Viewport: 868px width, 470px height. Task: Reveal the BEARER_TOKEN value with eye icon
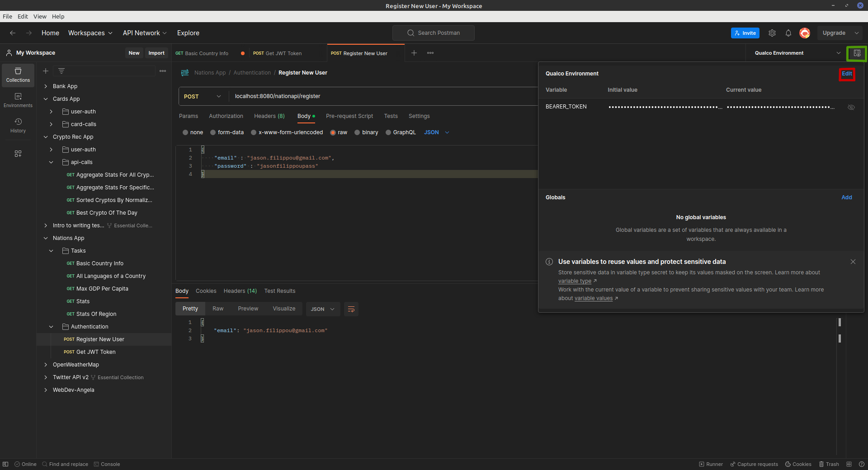[x=851, y=107]
